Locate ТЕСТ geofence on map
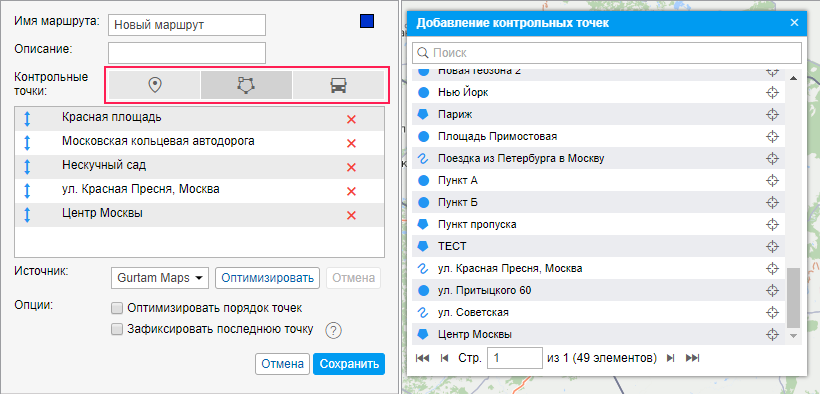The height and width of the screenshot is (394, 820). pyautogui.click(x=772, y=246)
